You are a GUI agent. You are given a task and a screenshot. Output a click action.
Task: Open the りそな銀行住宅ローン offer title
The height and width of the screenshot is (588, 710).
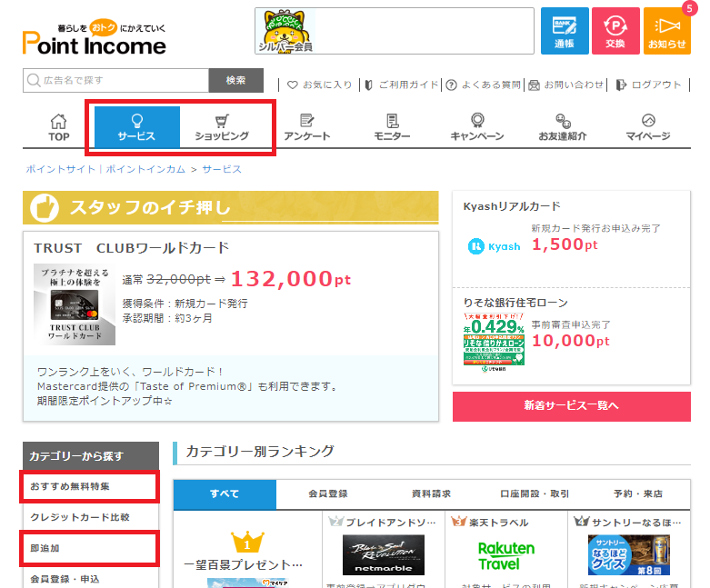[x=515, y=303]
